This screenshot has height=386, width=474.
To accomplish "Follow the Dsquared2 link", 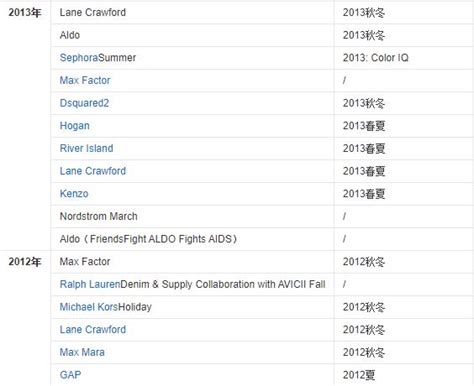I will [x=84, y=103].
